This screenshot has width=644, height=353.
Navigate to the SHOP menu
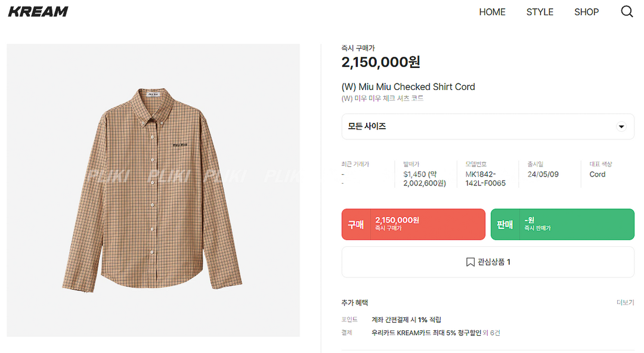(x=586, y=12)
